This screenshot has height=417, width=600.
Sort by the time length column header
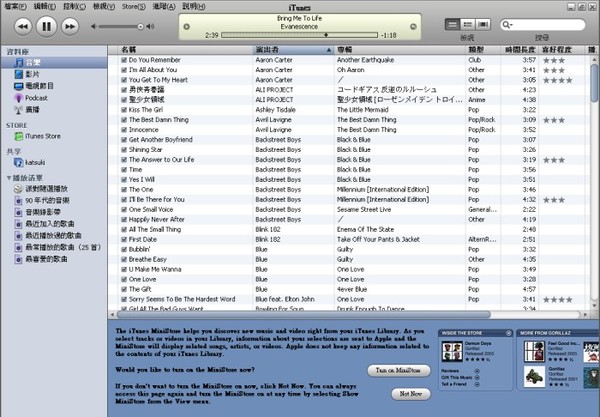520,50
